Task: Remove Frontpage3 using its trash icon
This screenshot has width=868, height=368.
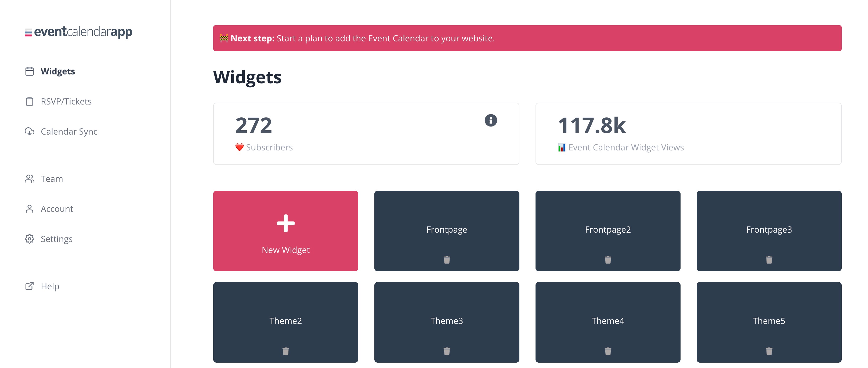Action: (769, 260)
